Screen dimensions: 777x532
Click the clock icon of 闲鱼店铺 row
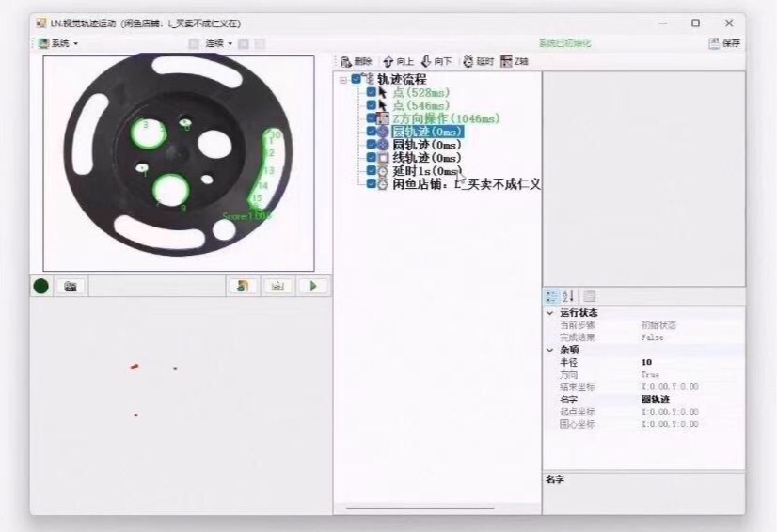pos(383,184)
